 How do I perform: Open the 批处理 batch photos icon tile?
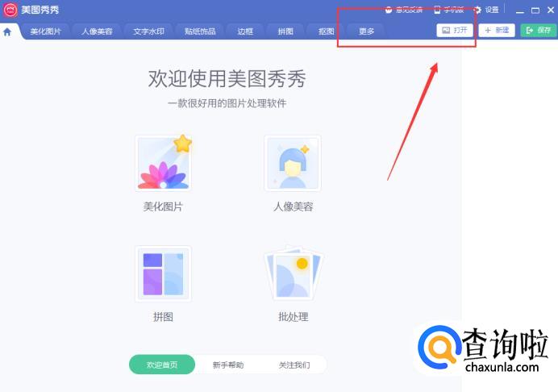pos(293,273)
